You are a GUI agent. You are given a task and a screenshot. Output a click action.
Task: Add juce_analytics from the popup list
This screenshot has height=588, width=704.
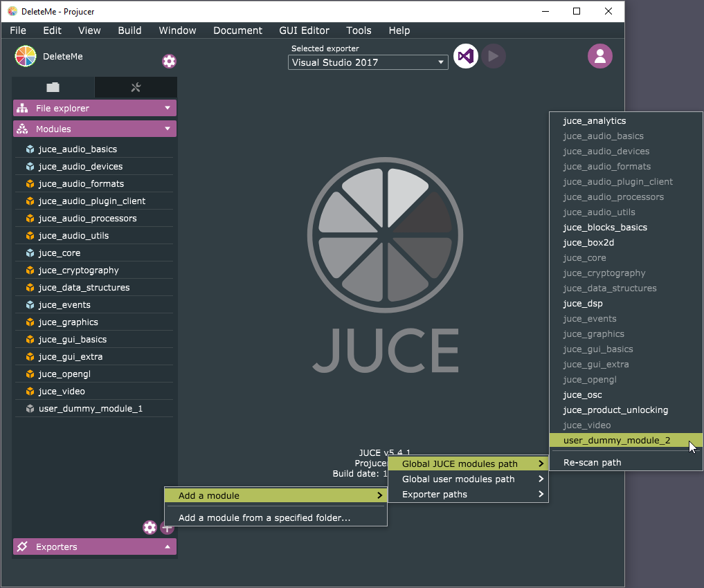(626, 120)
